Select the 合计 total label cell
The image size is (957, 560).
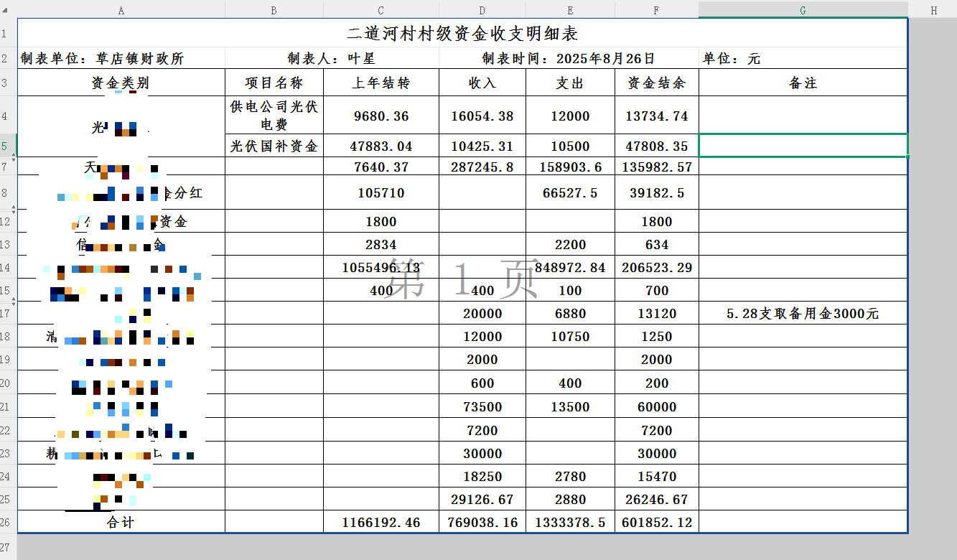tap(121, 522)
